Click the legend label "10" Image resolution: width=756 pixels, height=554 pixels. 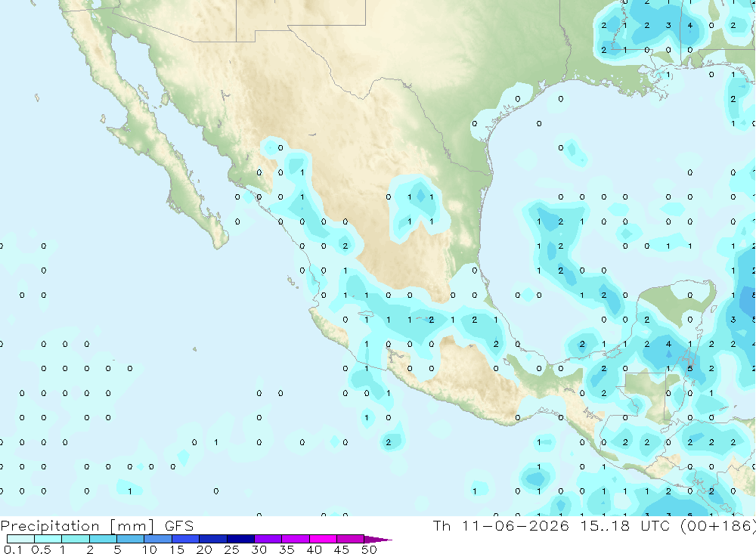[150, 549]
